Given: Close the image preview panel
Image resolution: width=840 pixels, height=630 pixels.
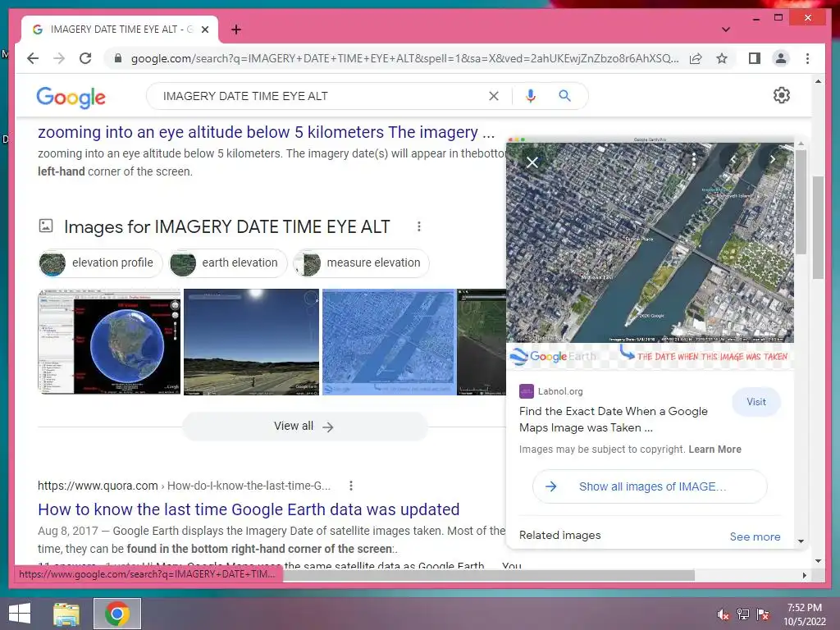Looking at the screenshot, I should coord(532,162).
